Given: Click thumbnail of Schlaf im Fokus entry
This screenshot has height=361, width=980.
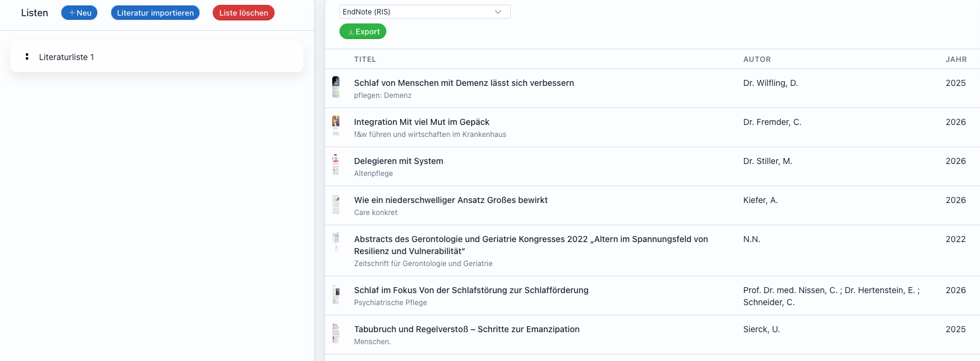Looking at the screenshot, I should tap(336, 295).
